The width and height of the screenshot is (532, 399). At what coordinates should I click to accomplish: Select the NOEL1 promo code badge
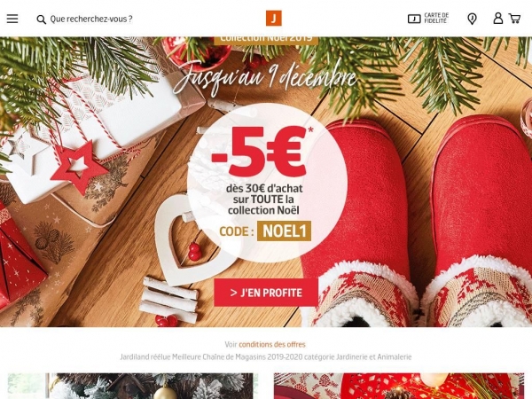click(x=284, y=231)
